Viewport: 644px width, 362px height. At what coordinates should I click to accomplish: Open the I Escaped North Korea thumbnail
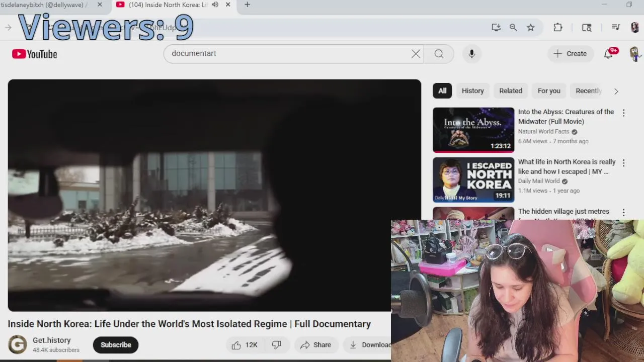point(473,180)
